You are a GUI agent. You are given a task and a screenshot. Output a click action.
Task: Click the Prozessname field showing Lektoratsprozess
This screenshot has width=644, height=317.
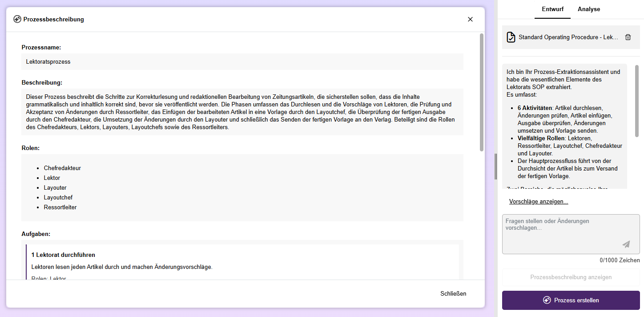coord(242,62)
